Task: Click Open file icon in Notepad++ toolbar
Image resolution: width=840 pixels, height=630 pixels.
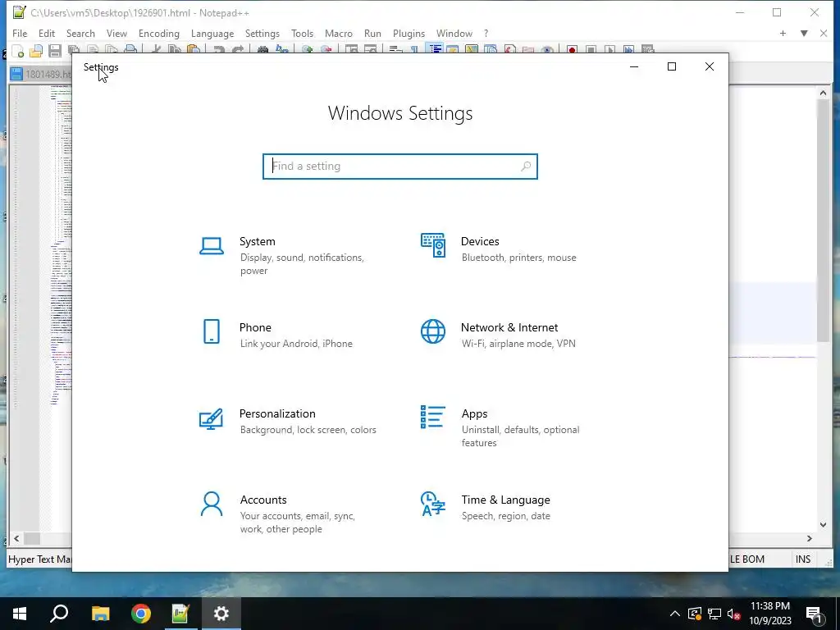Action: 36,50
